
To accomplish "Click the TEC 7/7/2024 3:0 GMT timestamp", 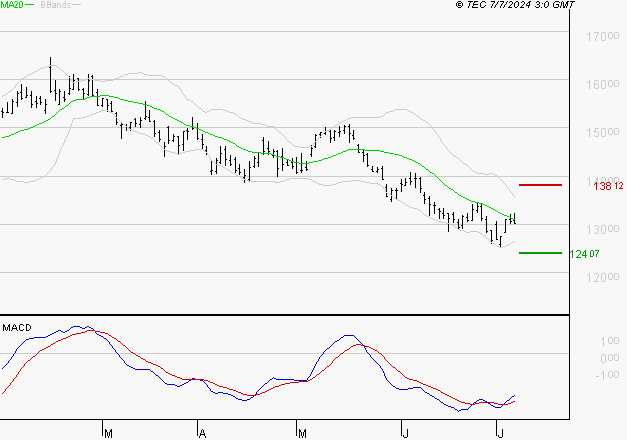I will pyautogui.click(x=515, y=4).
